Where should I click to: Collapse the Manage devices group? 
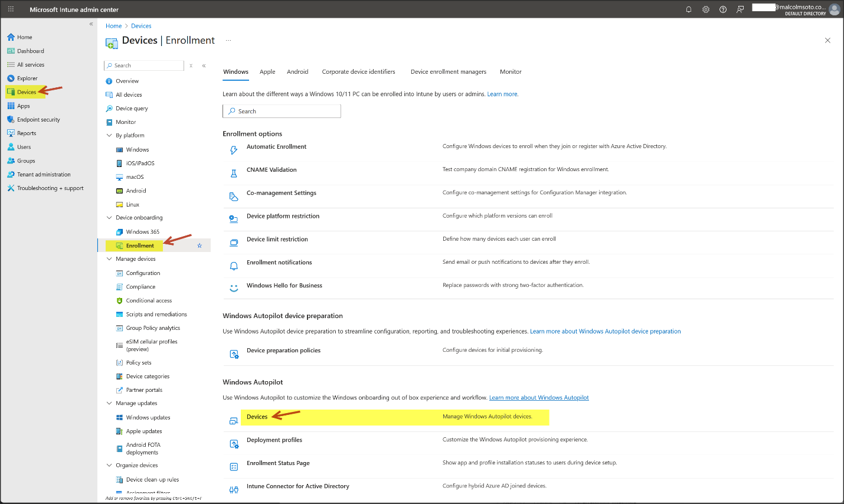click(109, 259)
